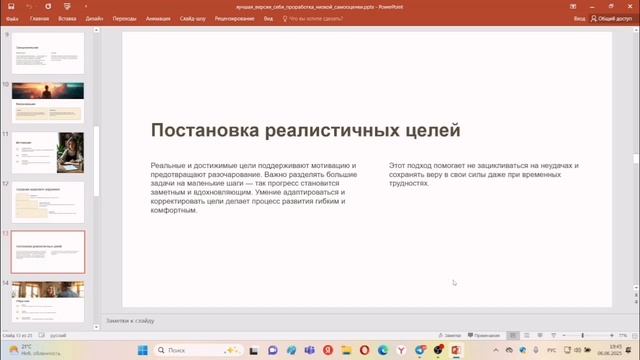Click the OneDrive cloud icon in the system tray
This screenshot has height=360, width=640.
[509, 350]
